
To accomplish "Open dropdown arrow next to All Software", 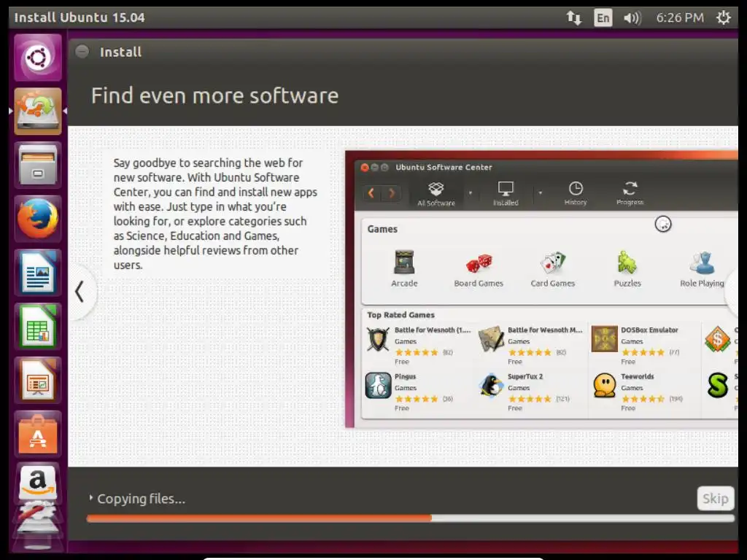I will pyautogui.click(x=471, y=192).
